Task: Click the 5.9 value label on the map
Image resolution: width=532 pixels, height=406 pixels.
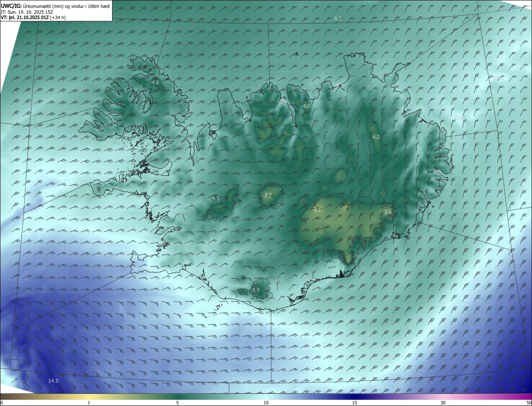Action: (99, 190)
